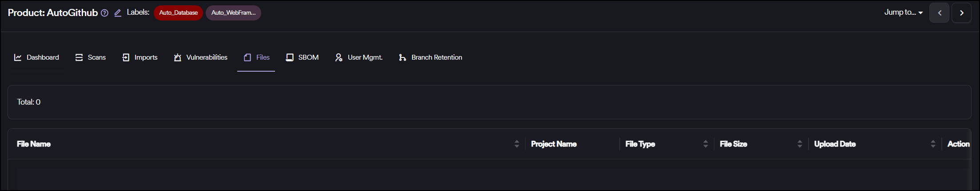Click the Auto_WebFram... label chip
Image resolution: width=980 pixels, height=191 pixels.
pyautogui.click(x=233, y=13)
